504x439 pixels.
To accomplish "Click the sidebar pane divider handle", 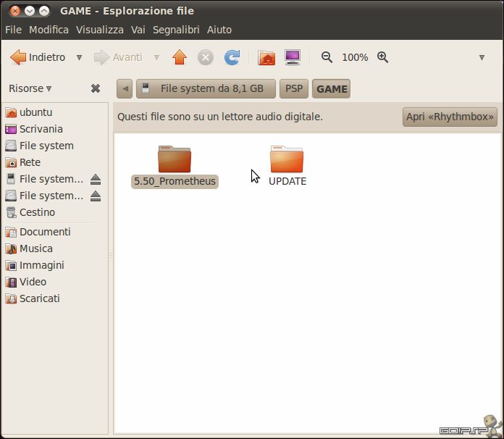I will [111, 256].
